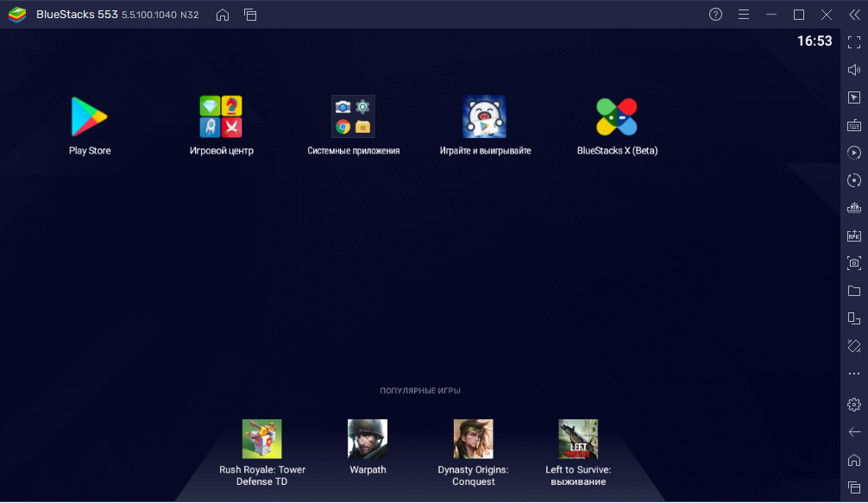This screenshot has width=868, height=503.
Task: Enter fullscreen mode from the sidebar
Action: coord(854,42)
